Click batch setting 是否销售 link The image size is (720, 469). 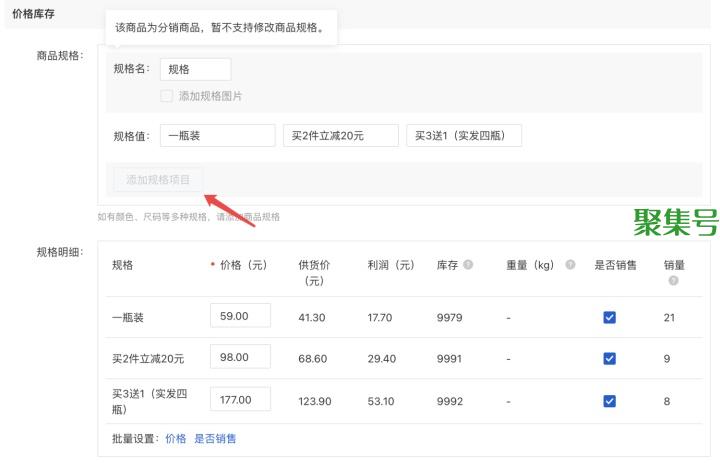(x=215, y=438)
